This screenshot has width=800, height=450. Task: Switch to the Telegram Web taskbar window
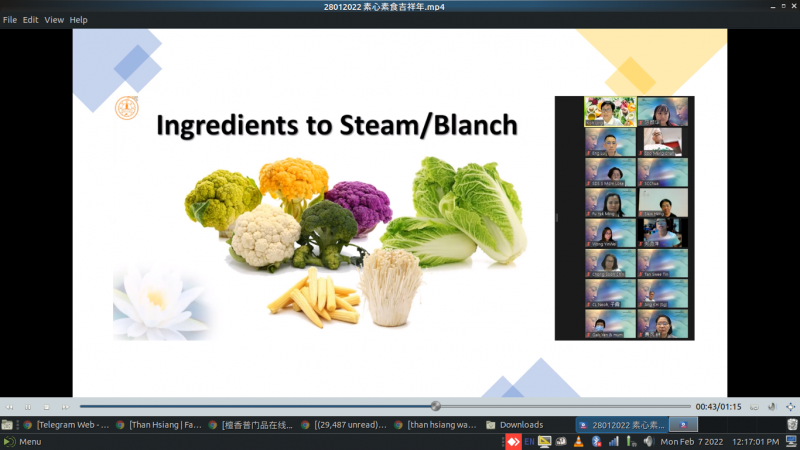pos(65,424)
